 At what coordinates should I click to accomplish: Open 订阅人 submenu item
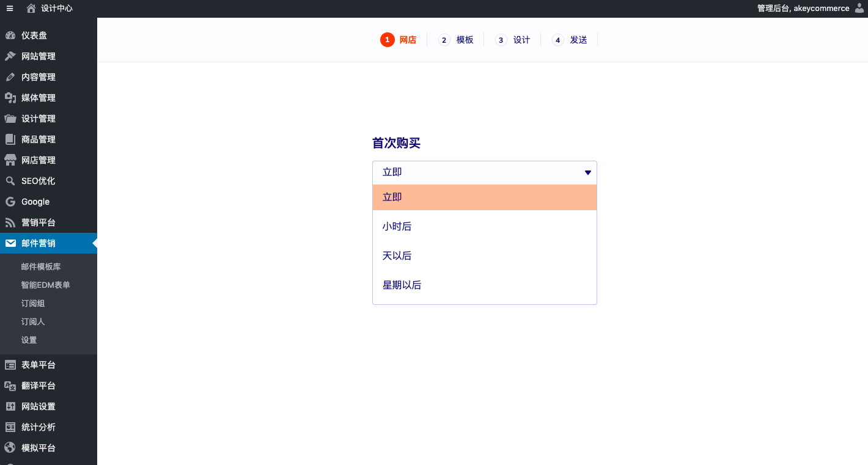point(33,322)
